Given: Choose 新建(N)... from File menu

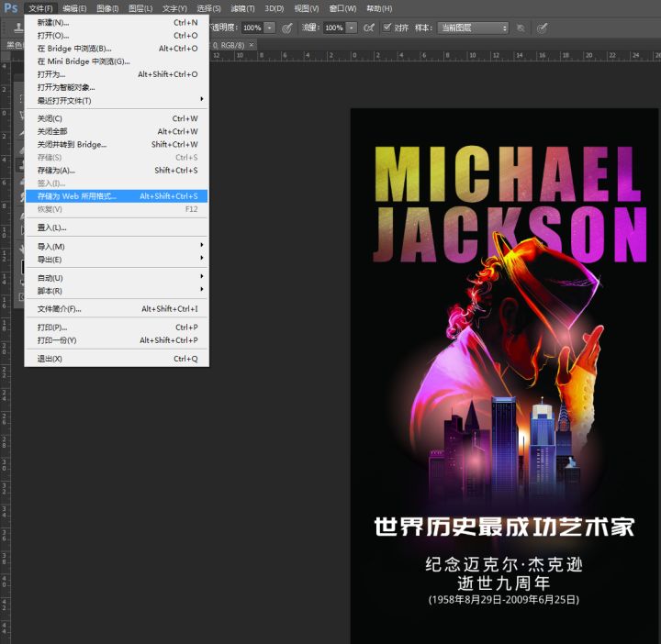Looking at the screenshot, I should click(x=117, y=22).
